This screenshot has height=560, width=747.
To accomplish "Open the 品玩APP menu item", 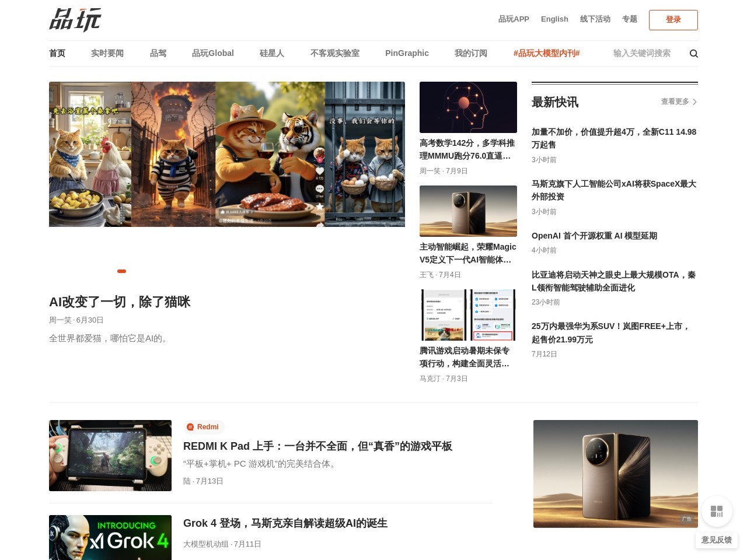I will tap(514, 19).
